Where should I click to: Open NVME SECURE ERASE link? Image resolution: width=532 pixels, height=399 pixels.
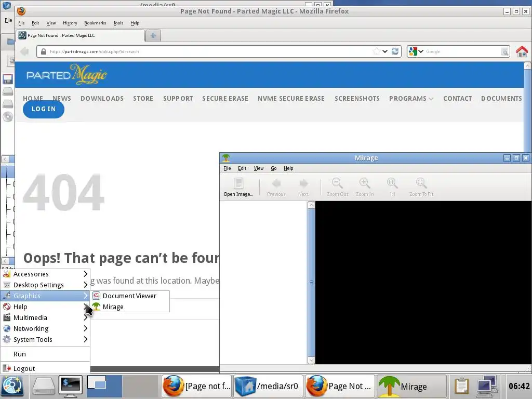coord(291,98)
